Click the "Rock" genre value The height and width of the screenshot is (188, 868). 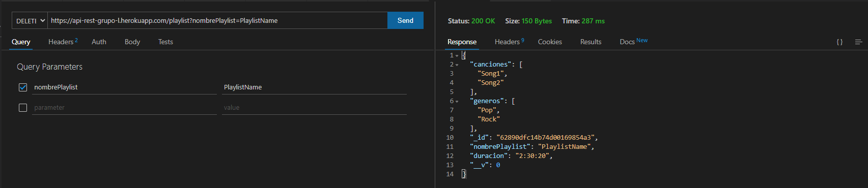[489, 119]
